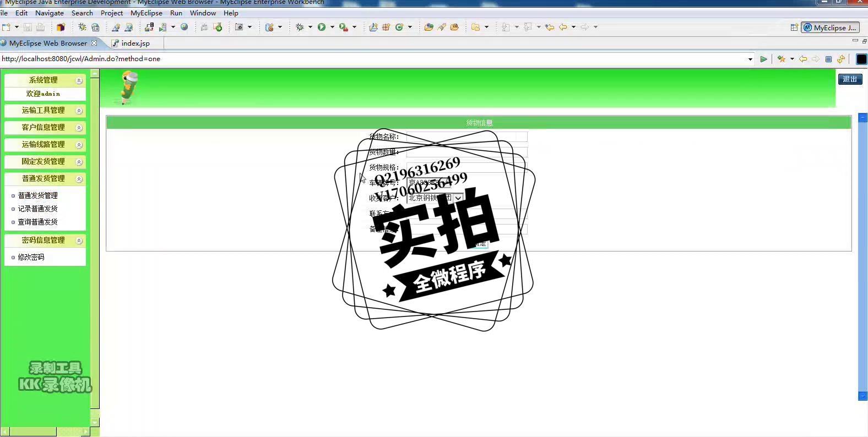This screenshot has height=437, width=868.
Task: Click the browser Go green arrow
Action: pyautogui.click(x=763, y=59)
